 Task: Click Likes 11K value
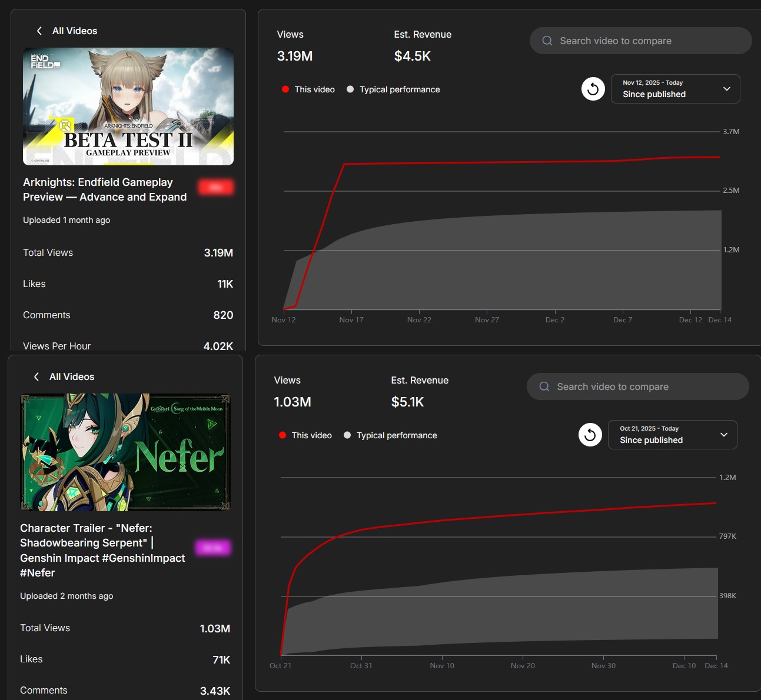click(225, 284)
